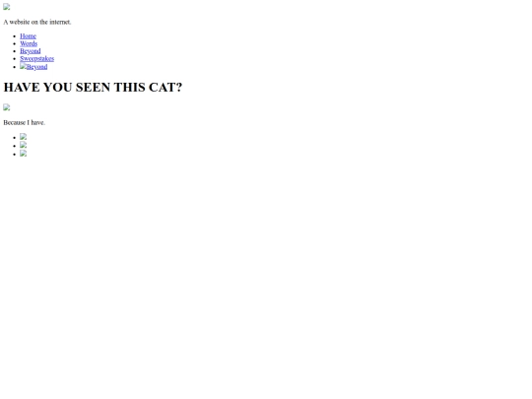532x399 pixels.
Task: Click the bullet beside the Words link
Action: pos(15,43)
